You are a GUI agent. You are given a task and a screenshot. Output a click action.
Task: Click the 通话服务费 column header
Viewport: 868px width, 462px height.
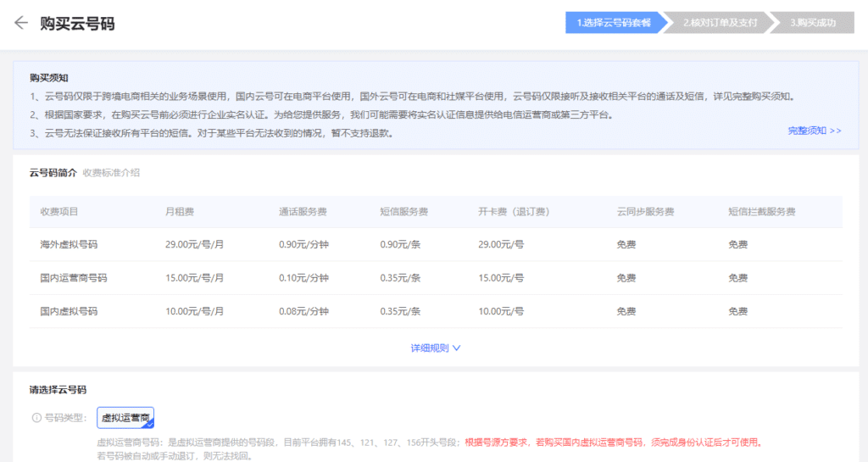[303, 211]
